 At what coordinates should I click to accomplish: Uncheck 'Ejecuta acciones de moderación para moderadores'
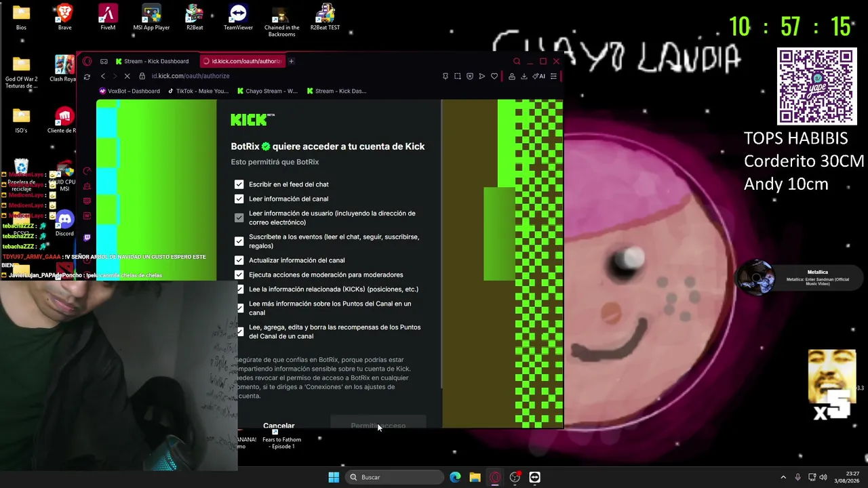(239, 274)
